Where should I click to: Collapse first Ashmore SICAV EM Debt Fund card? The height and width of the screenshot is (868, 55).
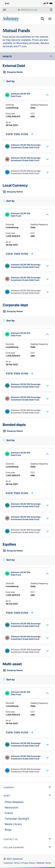point(47,95)
